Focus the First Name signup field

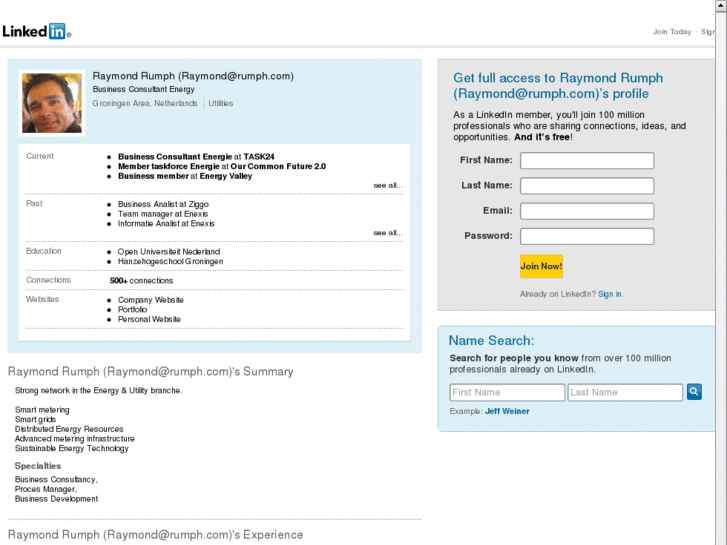pos(587,160)
